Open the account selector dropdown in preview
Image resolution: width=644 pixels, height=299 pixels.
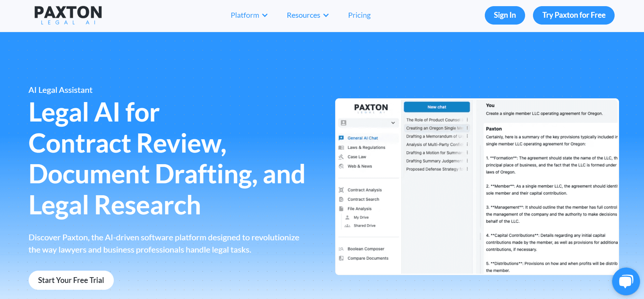pos(368,123)
